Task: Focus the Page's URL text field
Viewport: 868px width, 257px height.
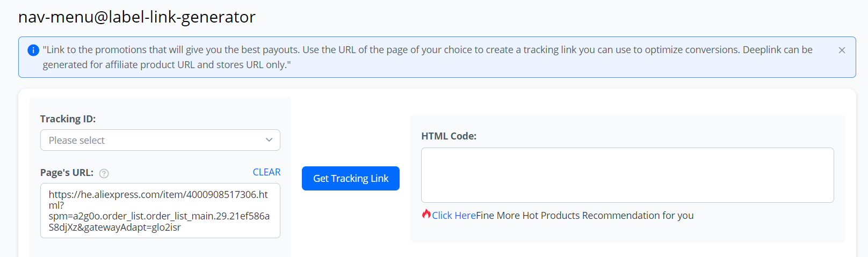Action: 160,211
